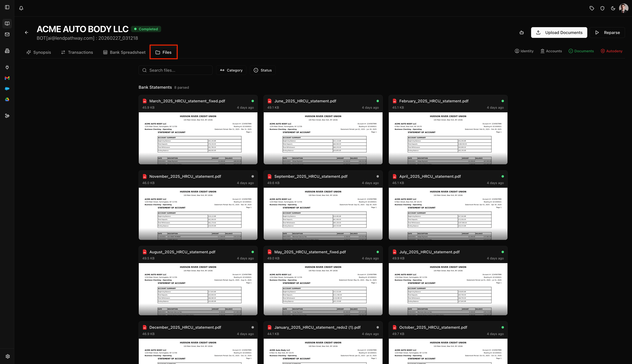Click PDF icon of June statement card
The height and width of the screenshot is (364, 632).
pos(269,101)
